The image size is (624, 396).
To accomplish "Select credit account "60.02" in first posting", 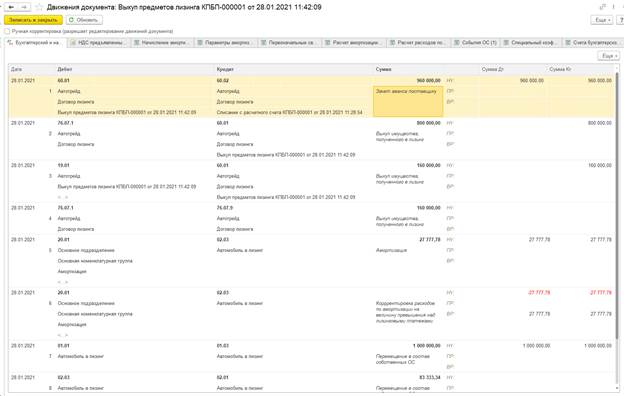I will coord(222,80).
